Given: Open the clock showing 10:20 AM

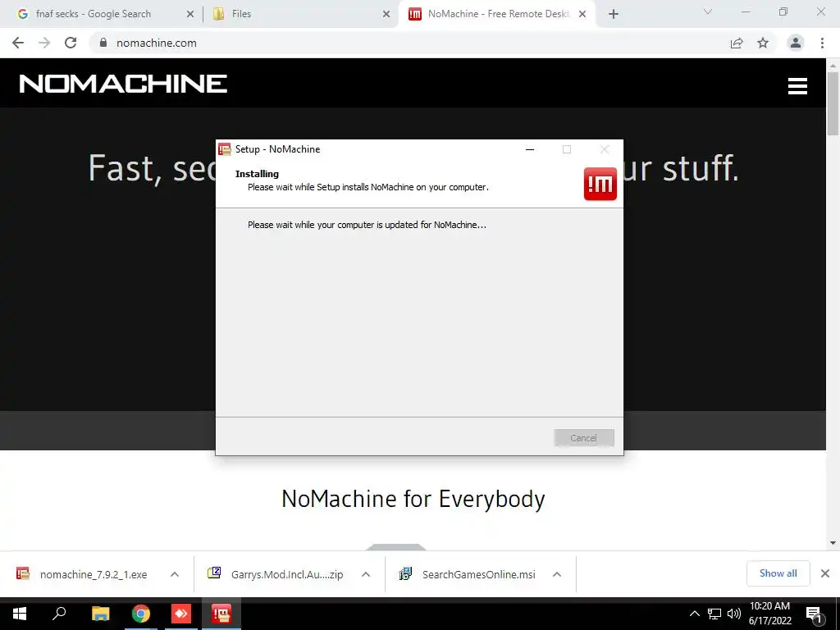Looking at the screenshot, I should [x=769, y=614].
